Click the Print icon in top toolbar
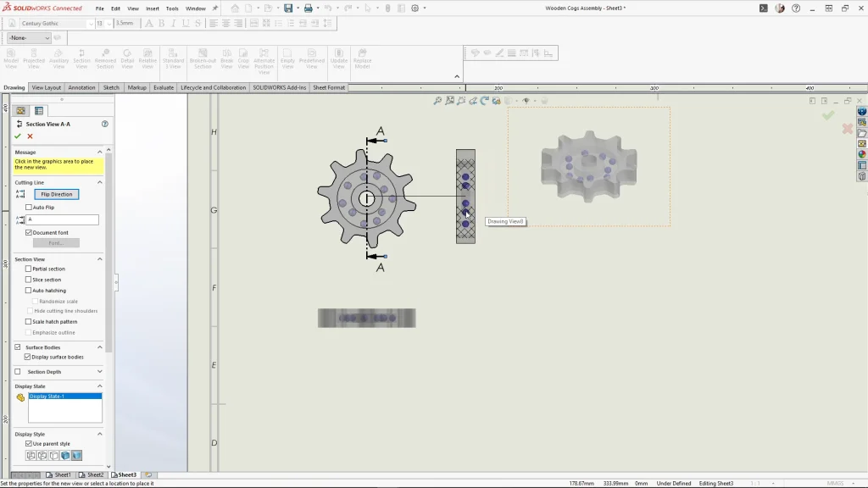 point(308,8)
